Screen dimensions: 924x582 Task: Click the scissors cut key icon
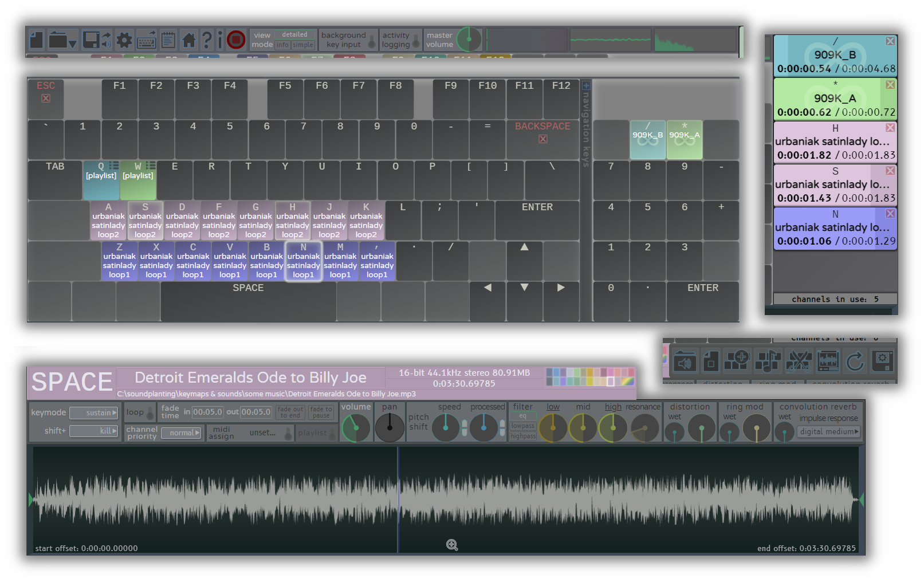[x=799, y=361]
